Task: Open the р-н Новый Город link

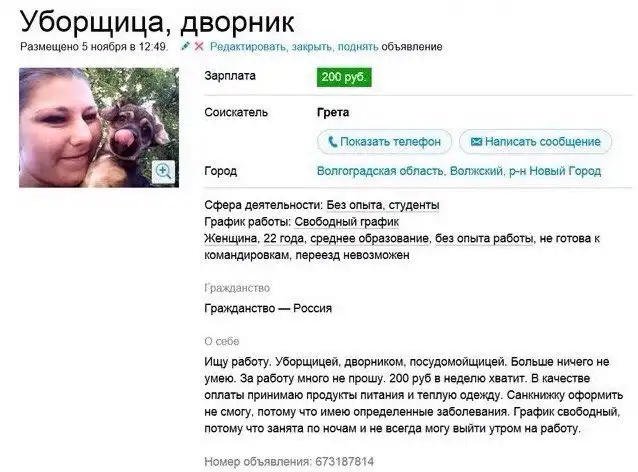Action: click(555, 171)
